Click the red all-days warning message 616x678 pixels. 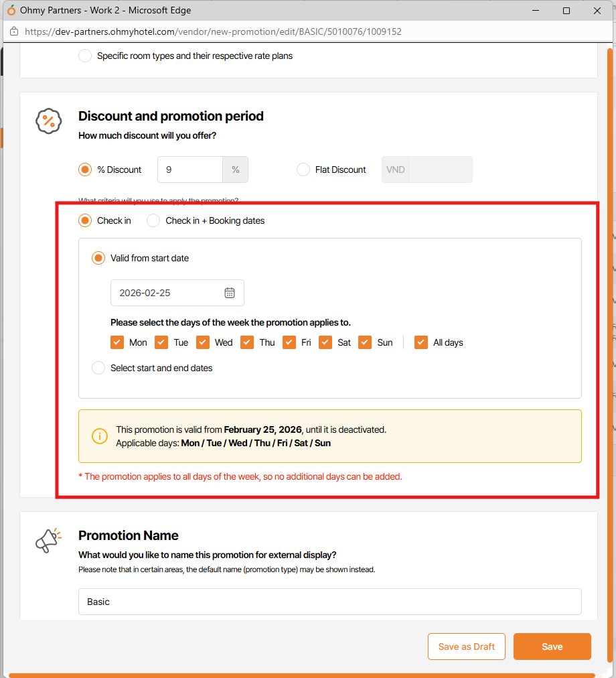[240, 476]
